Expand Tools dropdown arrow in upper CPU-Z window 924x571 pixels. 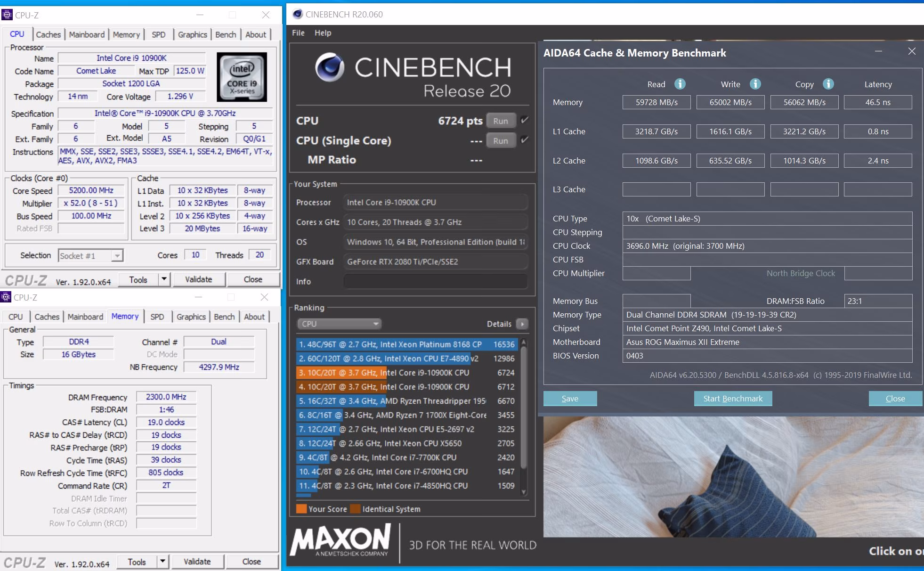pyautogui.click(x=163, y=279)
